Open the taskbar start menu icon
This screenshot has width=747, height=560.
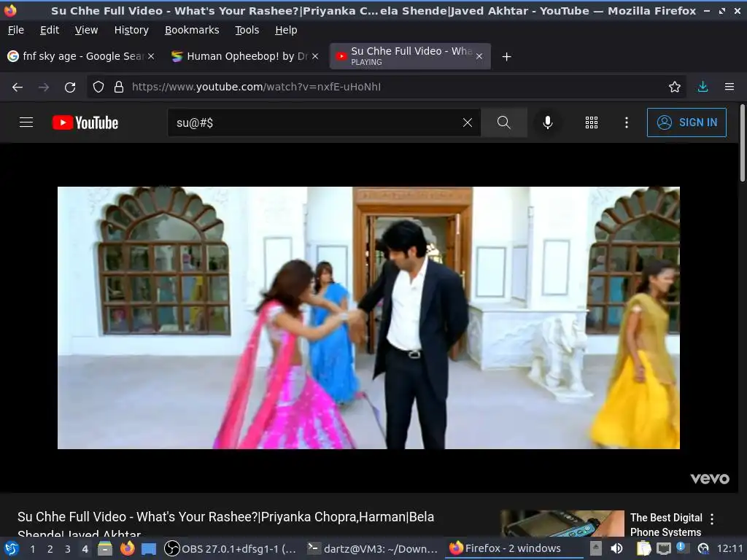click(12, 548)
